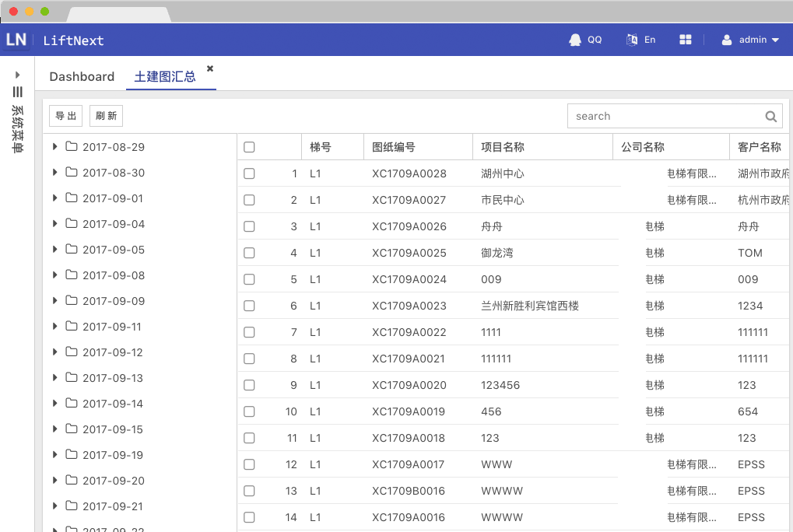
Task: Check the row for XC1709A0022
Action: 249,332
